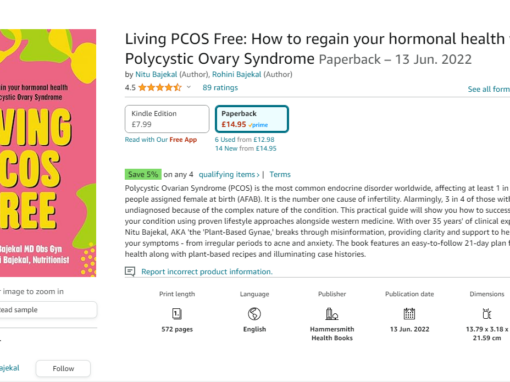The width and height of the screenshot is (510, 382).
Task: Click the Read sample button
Action: click(48, 310)
